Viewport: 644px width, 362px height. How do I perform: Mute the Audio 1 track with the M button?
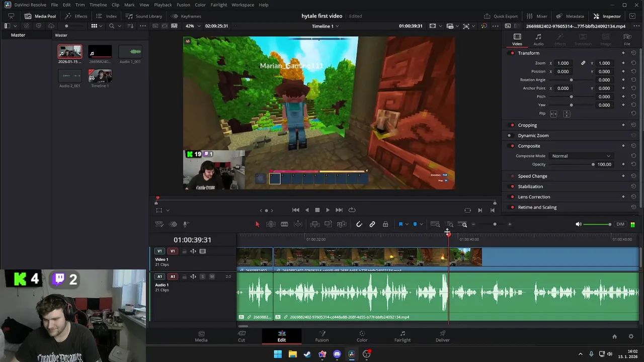point(212,277)
